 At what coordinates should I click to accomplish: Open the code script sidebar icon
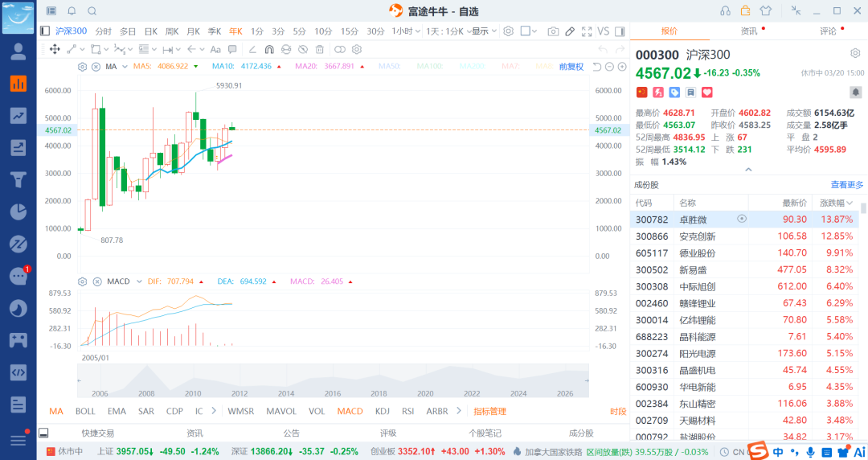pyautogui.click(x=18, y=372)
